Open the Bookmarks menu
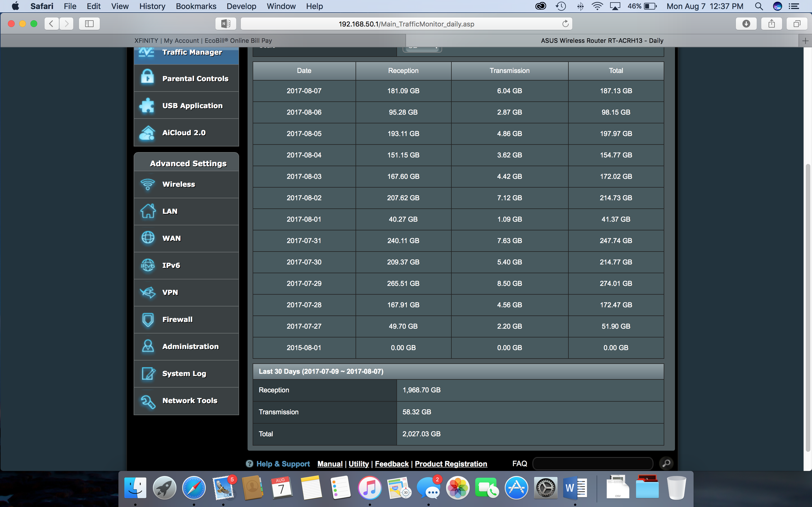Image resolution: width=812 pixels, height=507 pixels. (x=196, y=6)
